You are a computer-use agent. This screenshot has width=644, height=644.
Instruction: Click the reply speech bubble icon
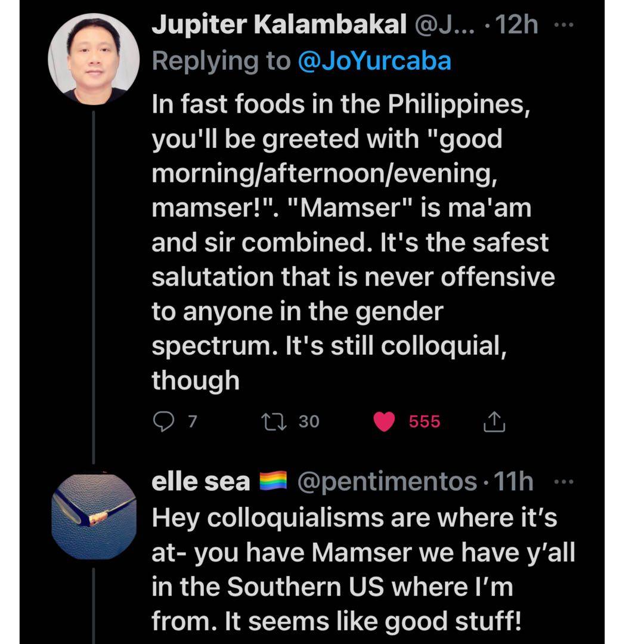point(163,422)
